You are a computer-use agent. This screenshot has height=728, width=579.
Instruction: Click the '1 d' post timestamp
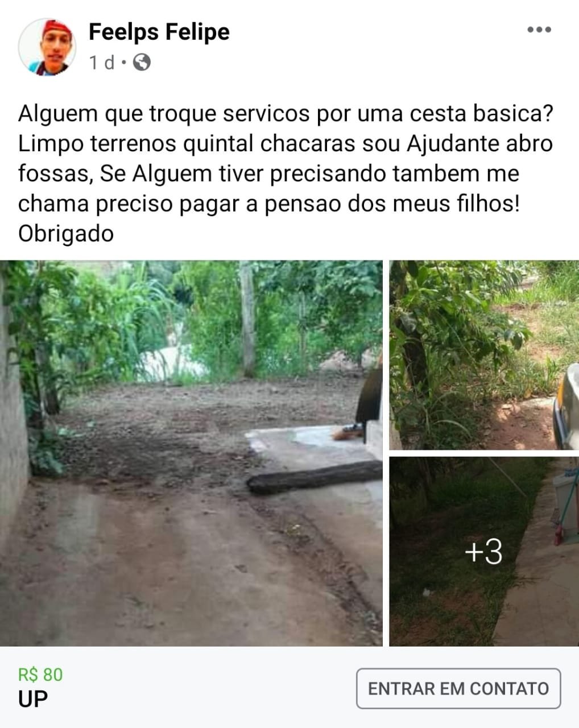click(102, 62)
